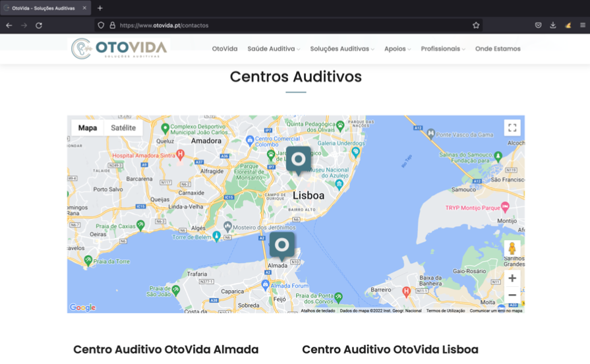The image size is (590, 364).
Task: Click the Museu Nacional do Azulejo pin
Action: 339,185
